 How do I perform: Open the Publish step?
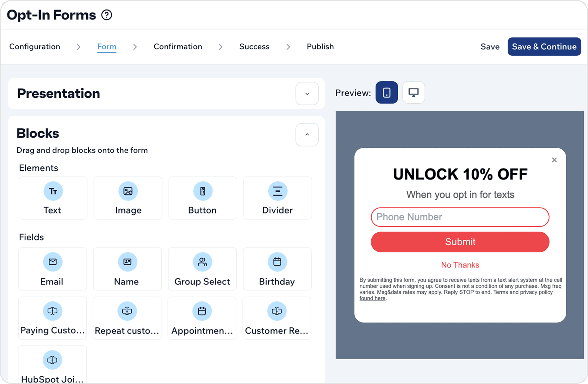tap(320, 47)
